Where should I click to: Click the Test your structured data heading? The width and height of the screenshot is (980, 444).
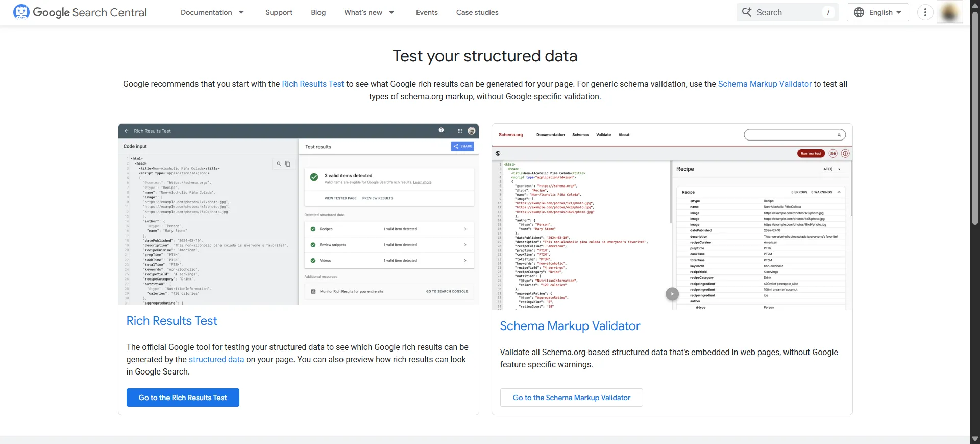[485, 56]
